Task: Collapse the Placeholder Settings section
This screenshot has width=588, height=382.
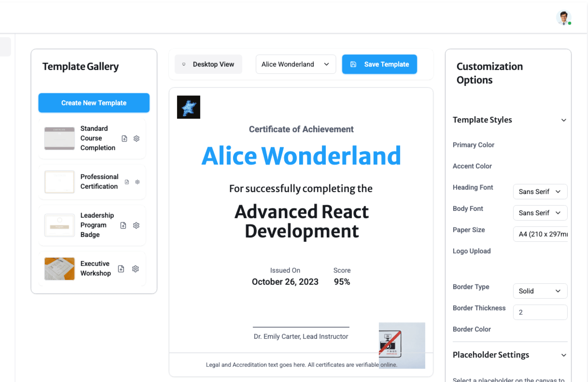Action: [x=563, y=355]
